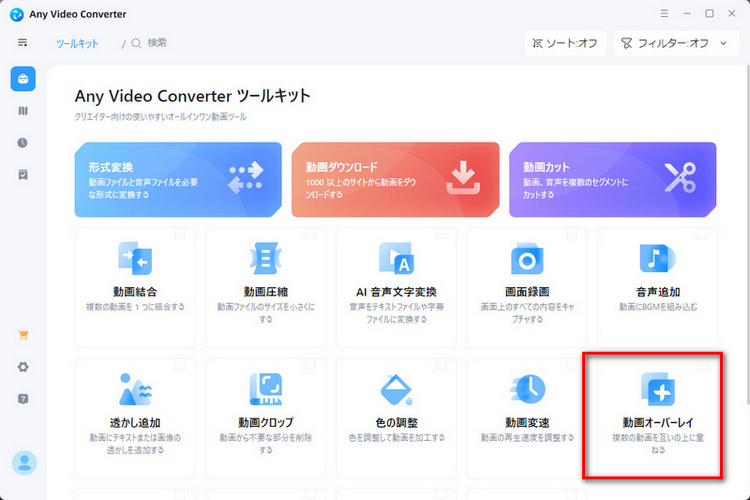Open the 色の調整 paint bucket icon
This screenshot has height=500, width=750.
[x=397, y=389]
